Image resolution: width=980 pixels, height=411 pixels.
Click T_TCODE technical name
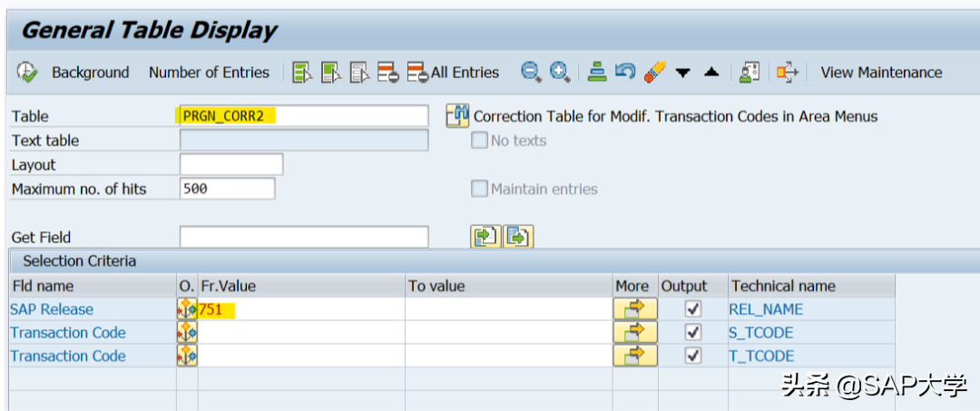[761, 356]
